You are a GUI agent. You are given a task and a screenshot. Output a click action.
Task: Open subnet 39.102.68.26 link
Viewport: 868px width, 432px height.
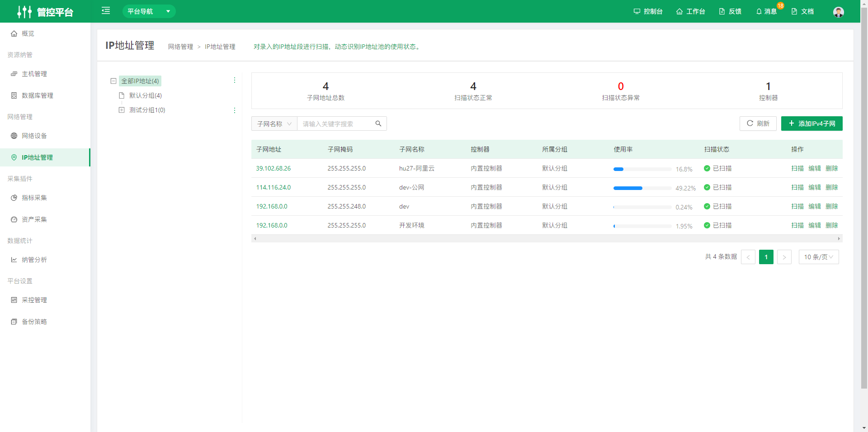tap(274, 168)
